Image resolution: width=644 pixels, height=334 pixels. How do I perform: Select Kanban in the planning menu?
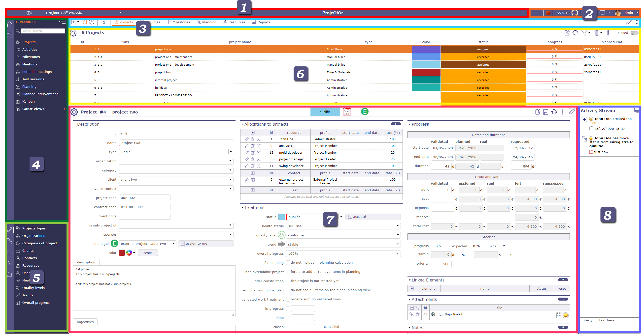[28, 102]
